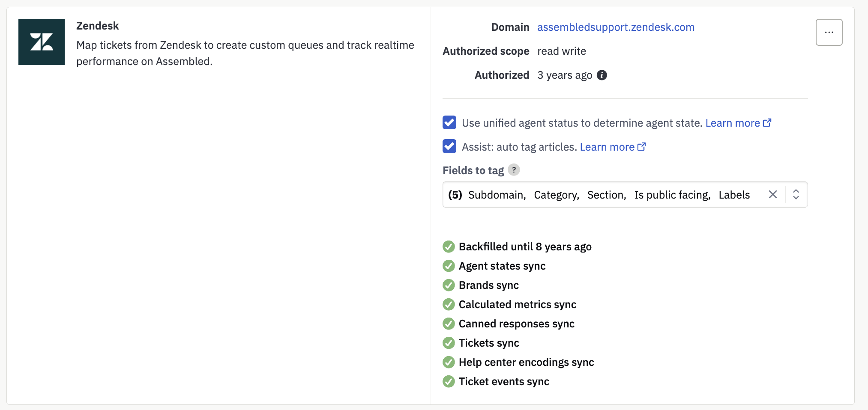Click the info icon beside 3 years ago
This screenshot has height=410, width=868.
pyautogui.click(x=602, y=75)
